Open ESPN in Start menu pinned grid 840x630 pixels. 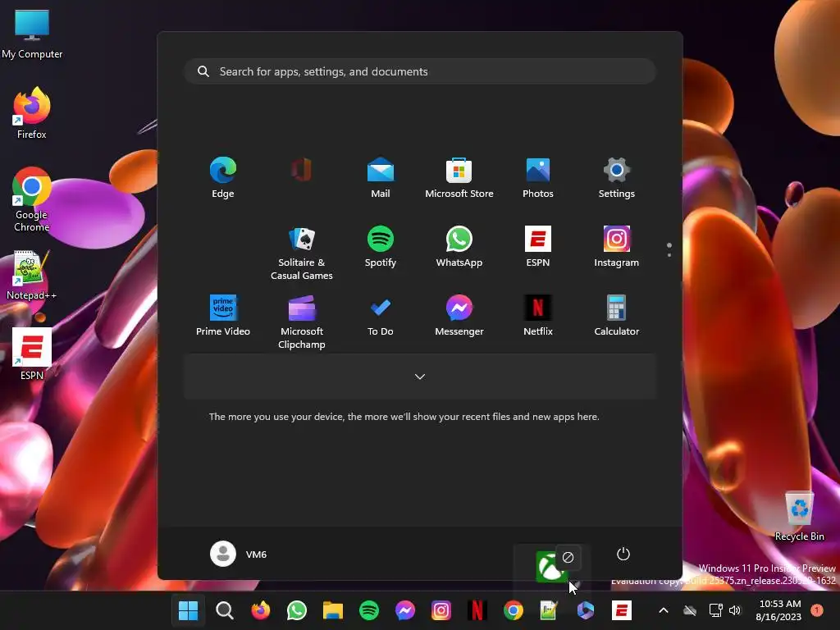coord(538,246)
